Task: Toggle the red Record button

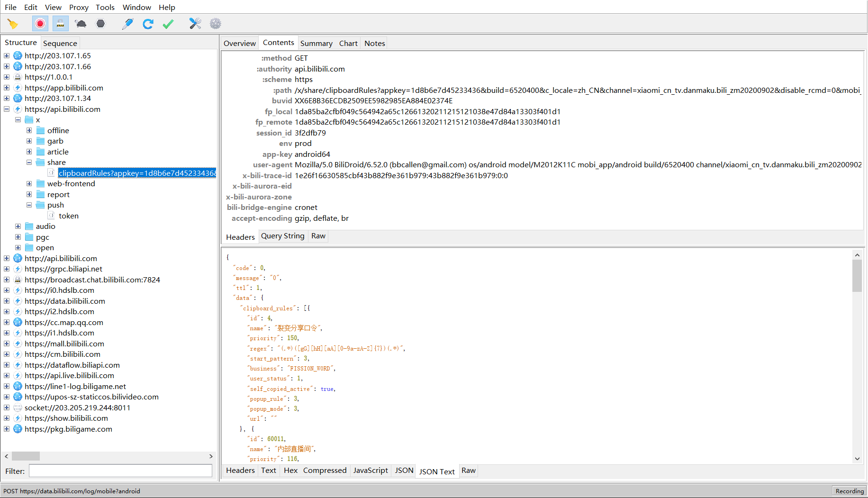Action: tap(40, 24)
